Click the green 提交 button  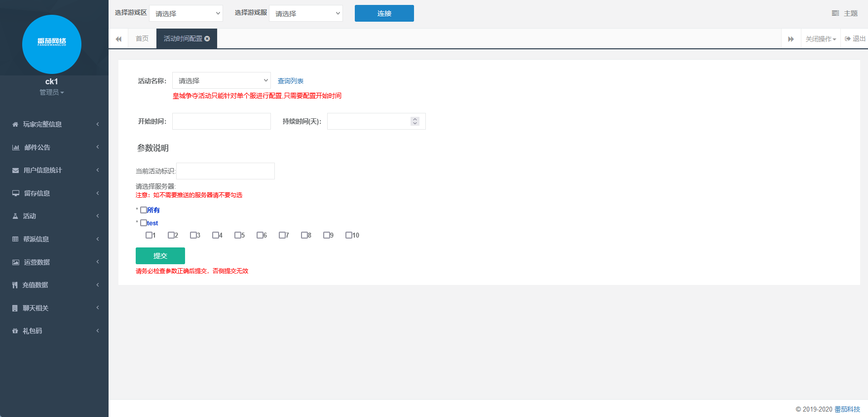pos(160,256)
